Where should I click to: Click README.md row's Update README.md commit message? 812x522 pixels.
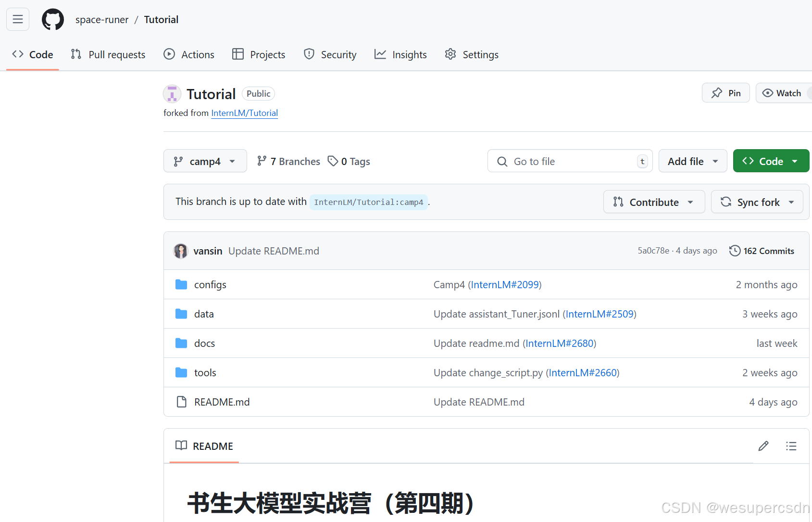479,402
